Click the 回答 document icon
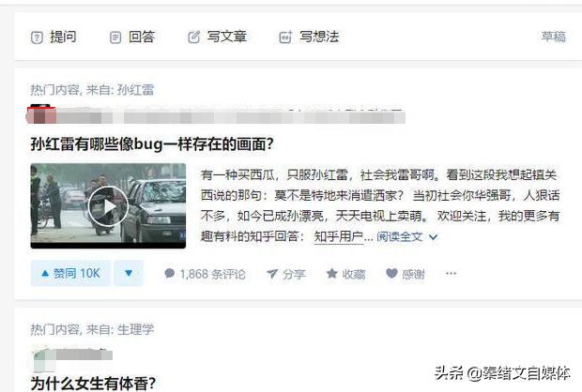Image resolution: width=582 pixels, height=392 pixels. click(115, 38)
